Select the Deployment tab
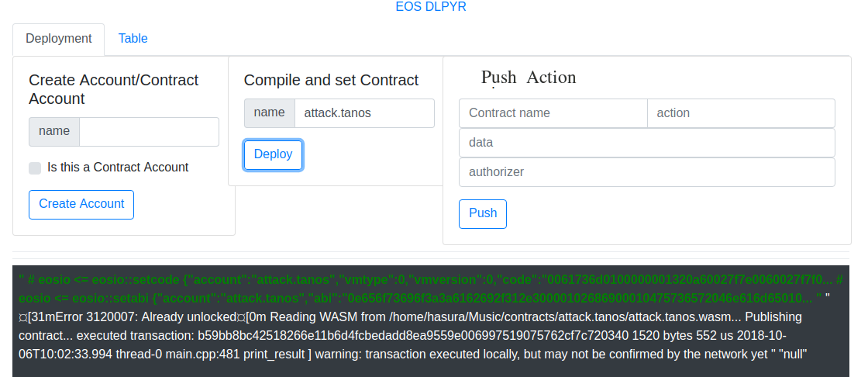 point(59,39)
